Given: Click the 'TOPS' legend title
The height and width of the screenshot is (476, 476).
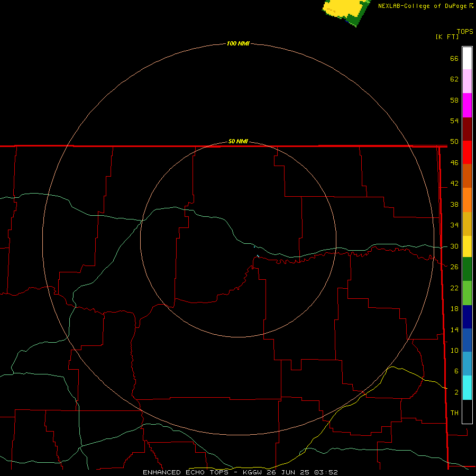Looking at the screenshot, I should (x=465, y=31).
